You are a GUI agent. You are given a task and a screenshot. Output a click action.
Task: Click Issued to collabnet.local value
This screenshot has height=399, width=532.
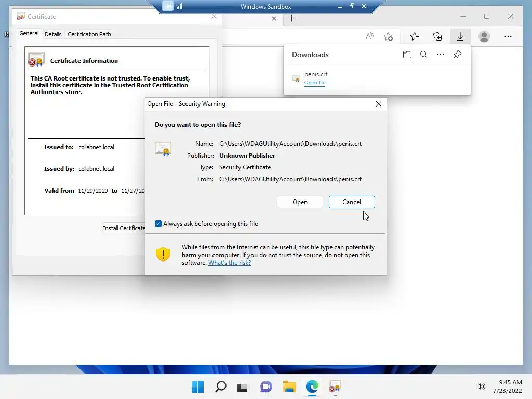click(96, 147)
